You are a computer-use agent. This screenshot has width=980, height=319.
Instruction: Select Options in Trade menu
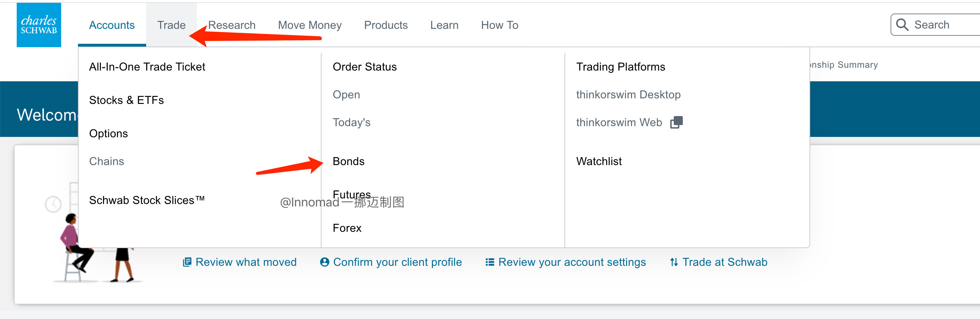click(x=109, y=134)
